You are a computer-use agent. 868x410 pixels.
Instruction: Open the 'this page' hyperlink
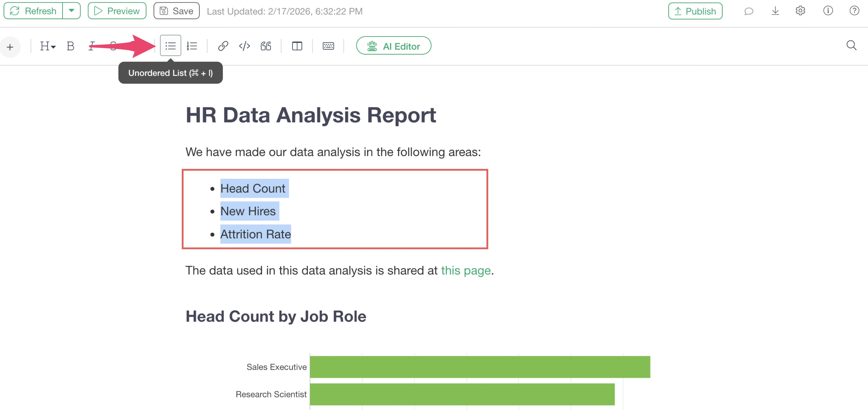pyautogui.click(x=466, y=270)
